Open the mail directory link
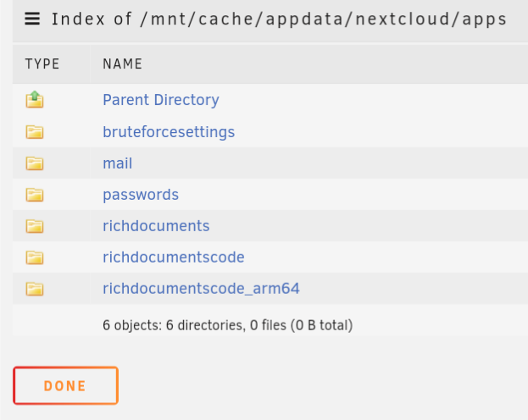 click(118, 163)
